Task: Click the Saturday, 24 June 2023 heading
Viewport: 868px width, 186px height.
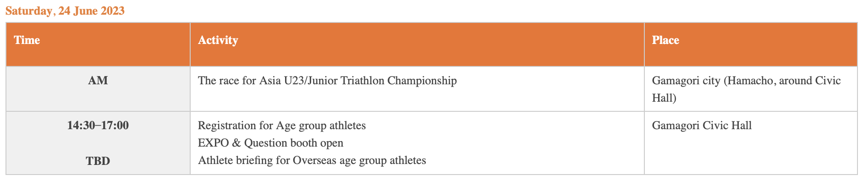Action: pos(65,11)
